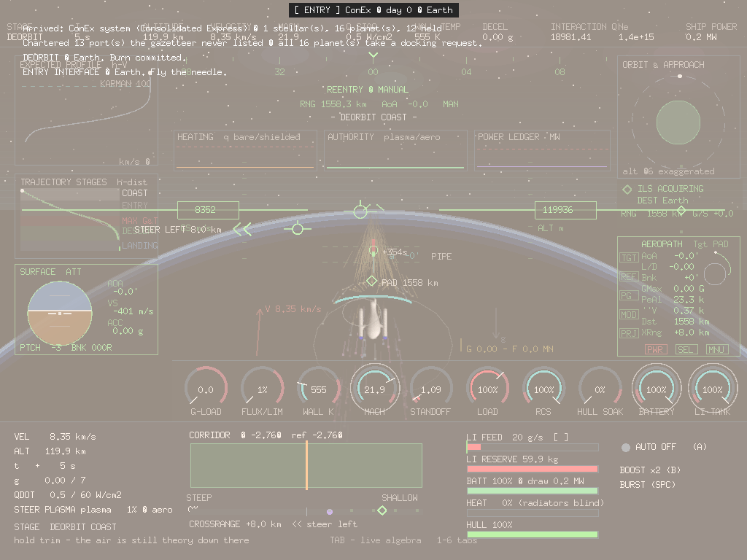Click the WALL K gauge showing 555
747x560 pixels.
pyautogui.click(x=318, y=388)
